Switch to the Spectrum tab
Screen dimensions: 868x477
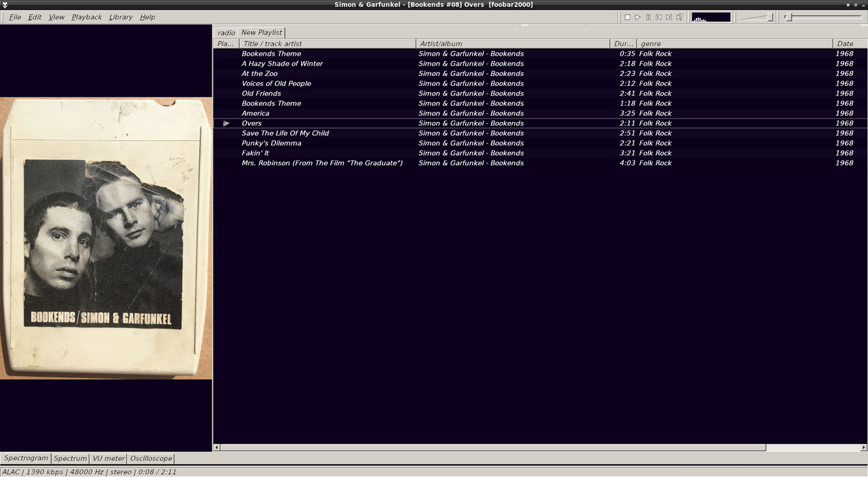pos(71,459)
